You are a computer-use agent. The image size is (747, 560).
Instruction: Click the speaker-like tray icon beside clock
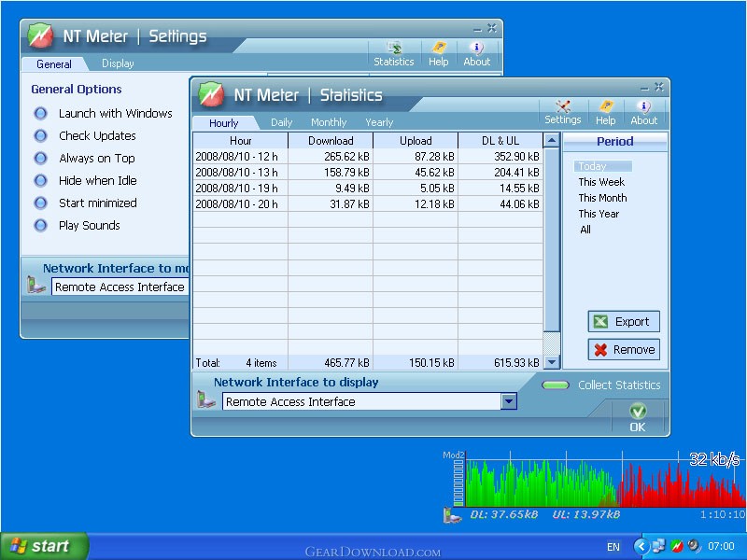click(694, 546)
